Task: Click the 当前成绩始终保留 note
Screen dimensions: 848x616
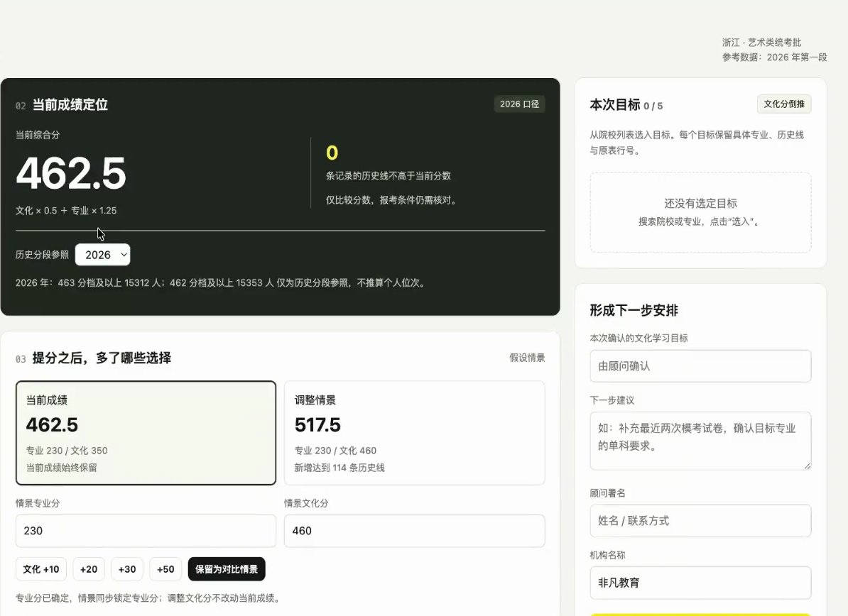Action: tap(62, 468)
